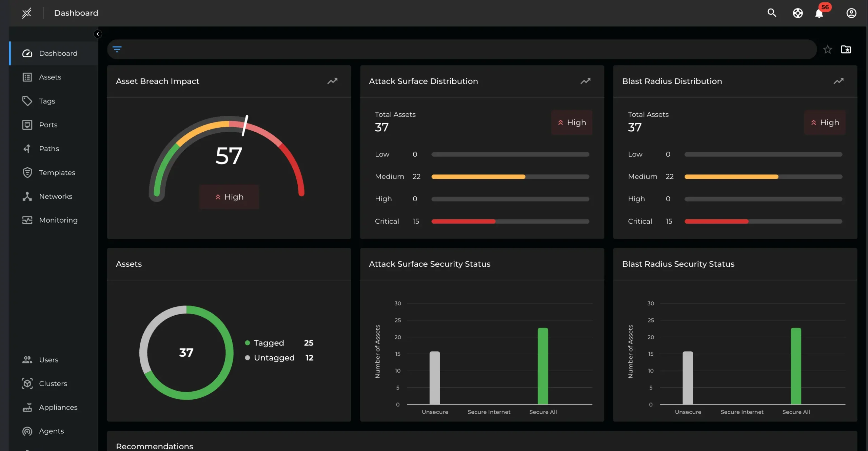Open the Assets section in the sidebar
Screen dimensions: 868x451
pos(50,77)
